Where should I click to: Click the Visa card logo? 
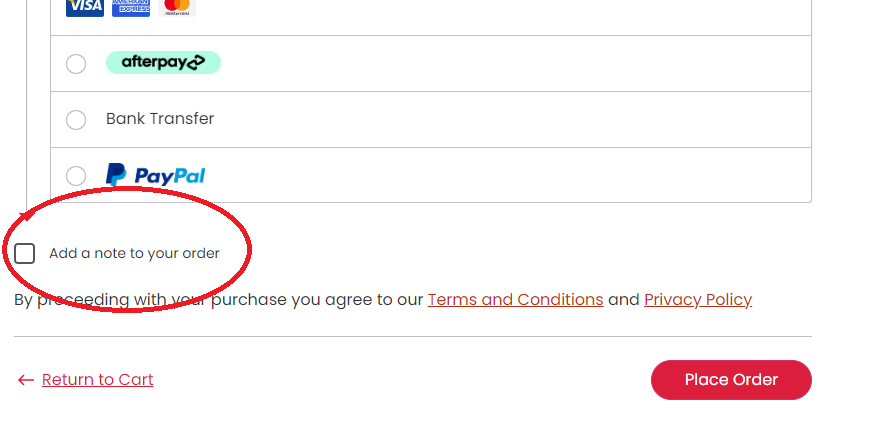[85, 7]
